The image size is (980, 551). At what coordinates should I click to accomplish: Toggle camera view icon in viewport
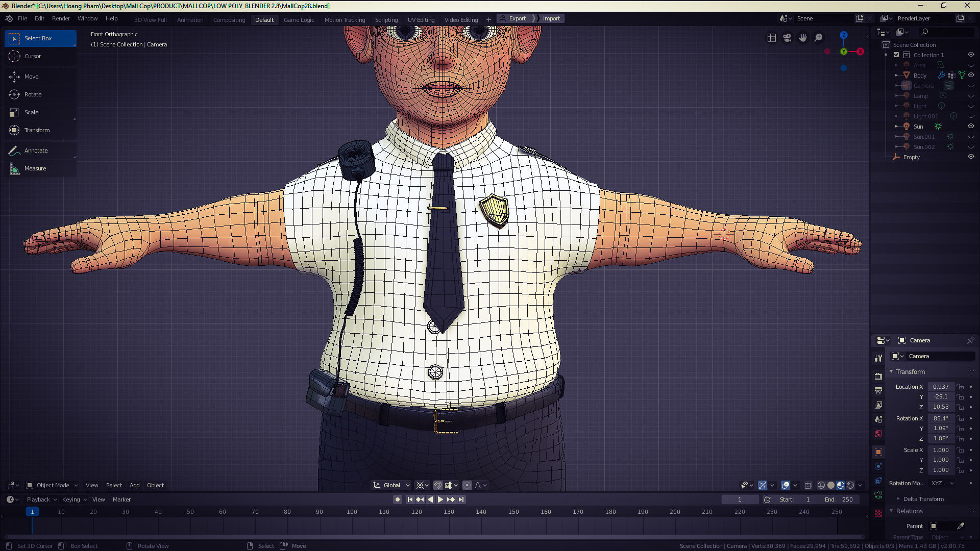[x=787, y=38]
